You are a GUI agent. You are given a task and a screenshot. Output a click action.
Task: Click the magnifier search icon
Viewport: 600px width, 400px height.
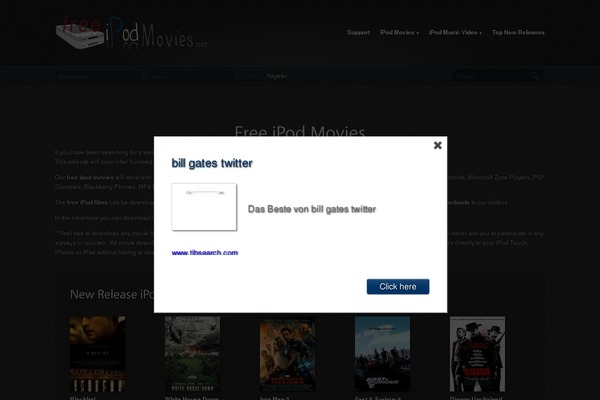535,77
